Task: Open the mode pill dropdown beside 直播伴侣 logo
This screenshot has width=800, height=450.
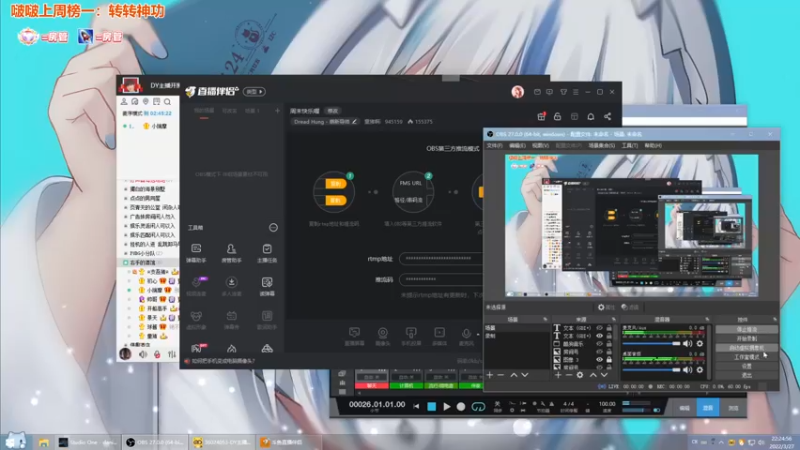Action: (254, 92)
